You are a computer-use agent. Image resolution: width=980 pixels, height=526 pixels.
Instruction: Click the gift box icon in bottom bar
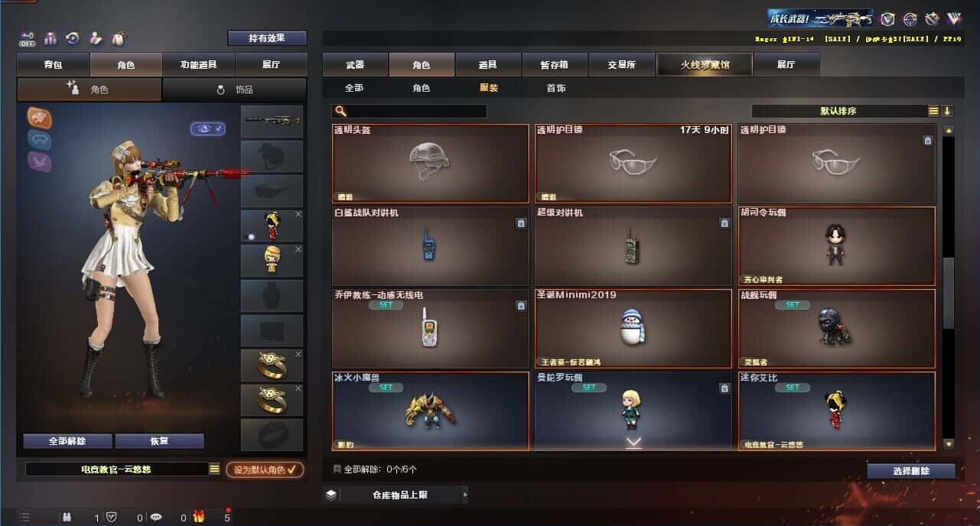coord(199,517)
